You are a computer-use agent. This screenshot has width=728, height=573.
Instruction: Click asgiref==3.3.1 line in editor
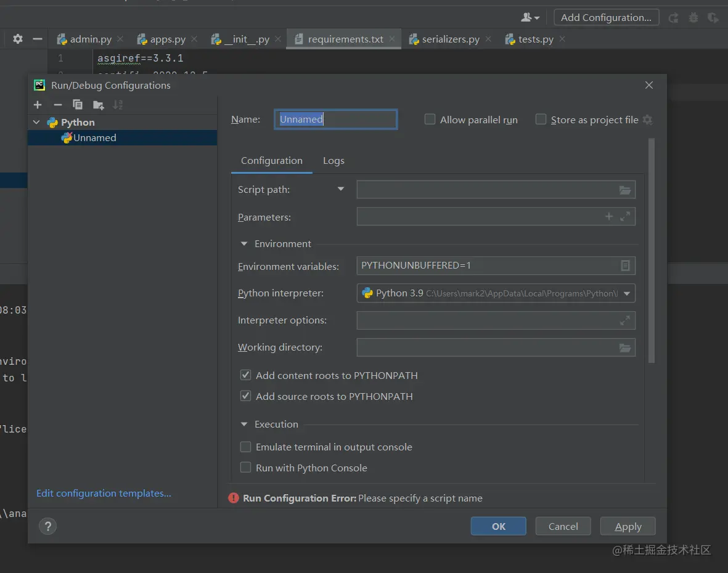point(140,58)
